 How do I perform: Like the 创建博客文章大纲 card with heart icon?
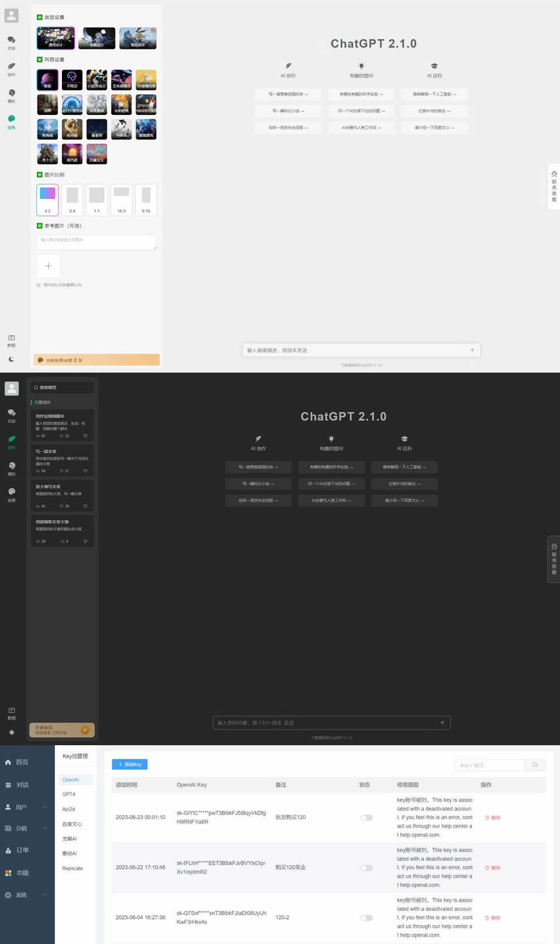[x=86, y=541]
